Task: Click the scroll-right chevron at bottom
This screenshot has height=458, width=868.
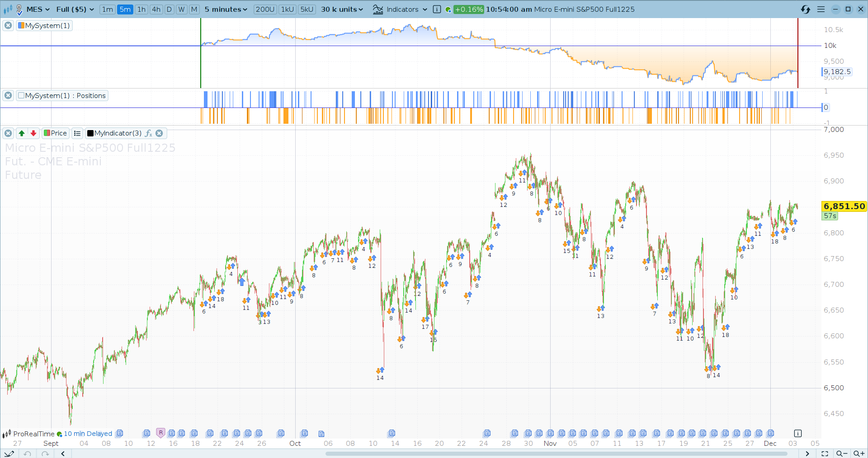Action: coord(807,453)
